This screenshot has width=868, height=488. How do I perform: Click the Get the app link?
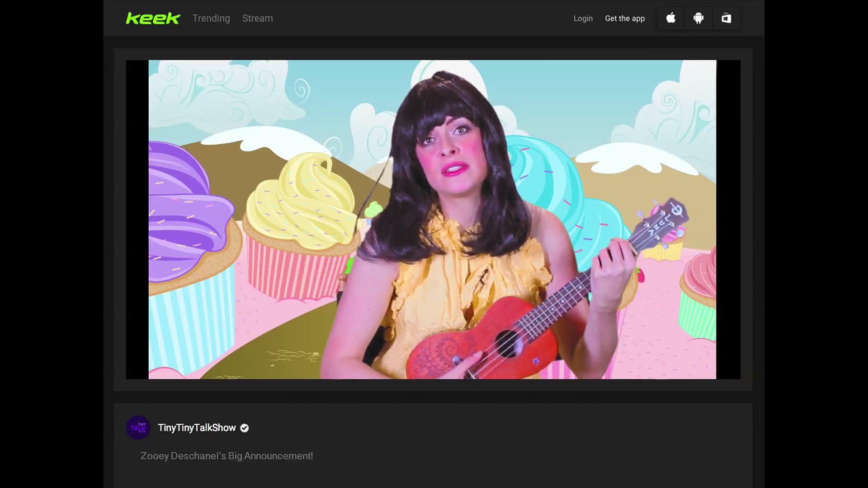pyautogui.click(x=624, y=19)
